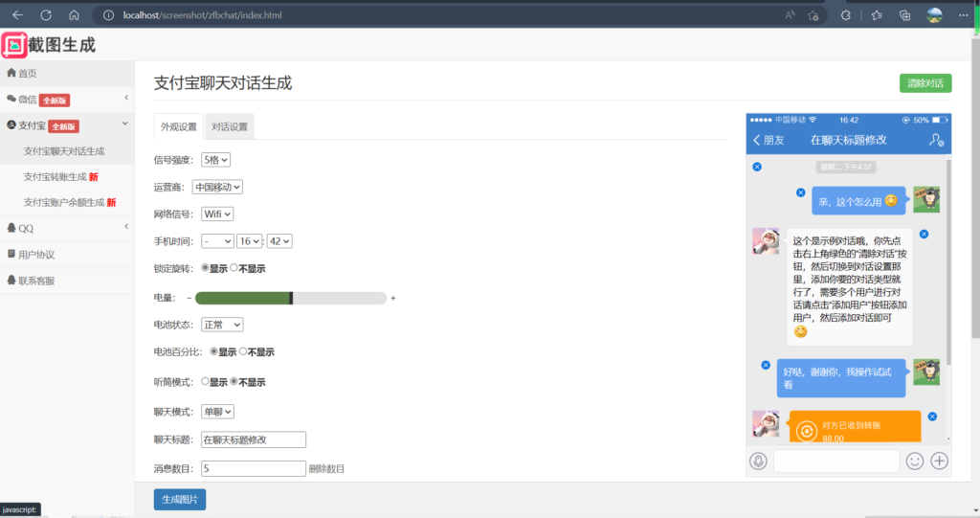
Task: Click the 删除数目 link
Action: click(x=326, y=468)
